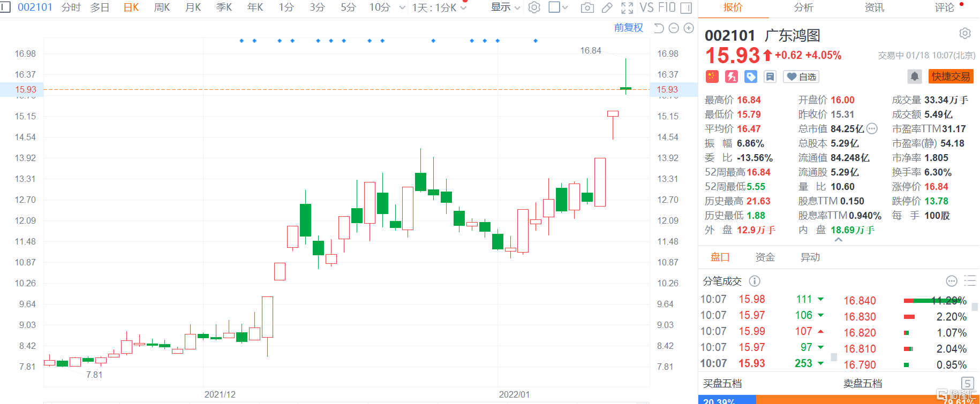Viewport: 980px width, 404px height.
Task: Enter fullscreen chart with the expand icon
Action: click(627, 7)
